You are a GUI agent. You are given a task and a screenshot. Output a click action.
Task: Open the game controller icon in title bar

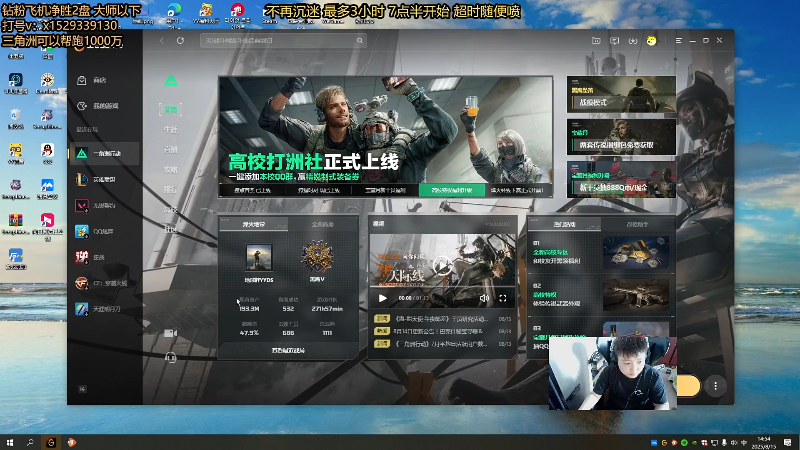pos(633,40)
